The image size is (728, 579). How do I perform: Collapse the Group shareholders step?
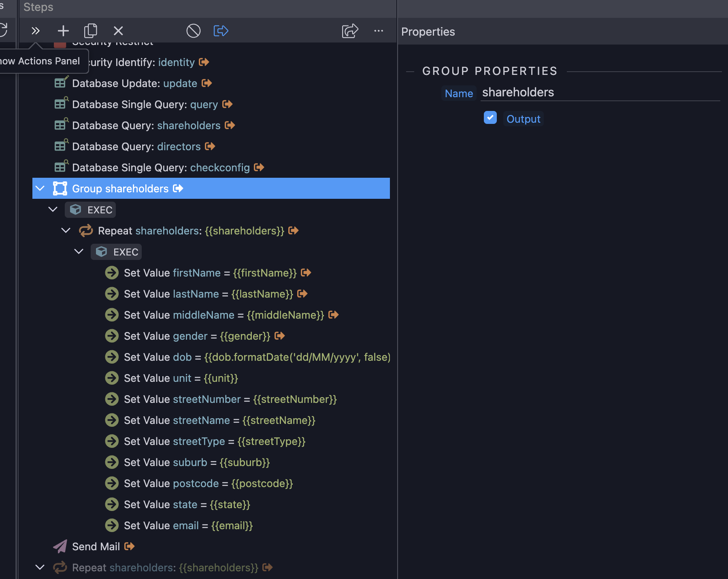pos(40,188)
